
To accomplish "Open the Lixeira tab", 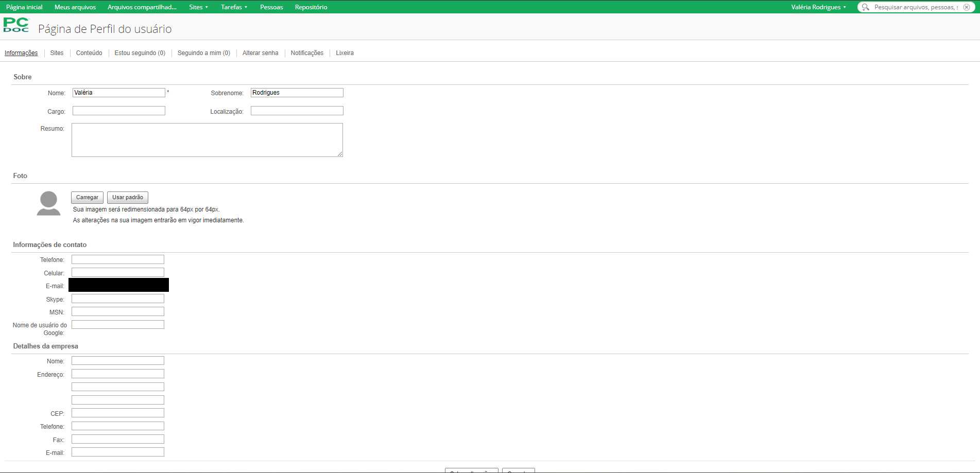I will pyautogui.click(x=345, y=53).
